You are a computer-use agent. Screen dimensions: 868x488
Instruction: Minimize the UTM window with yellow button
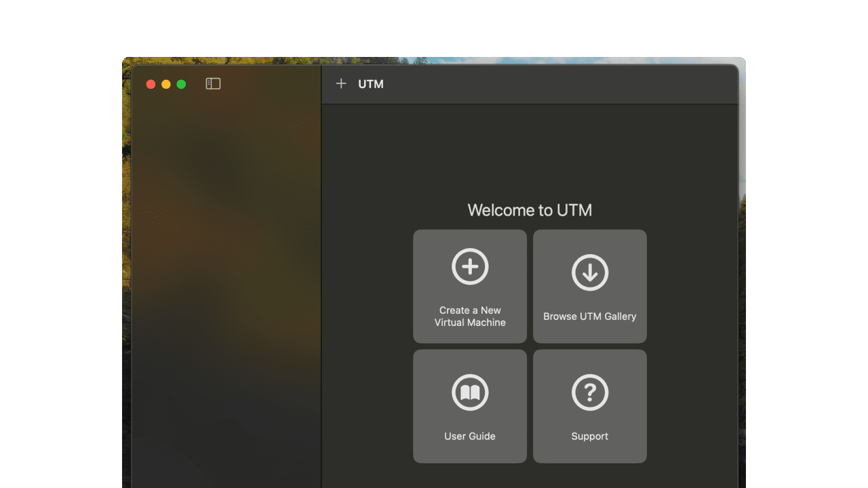click(x=166, y=84)
